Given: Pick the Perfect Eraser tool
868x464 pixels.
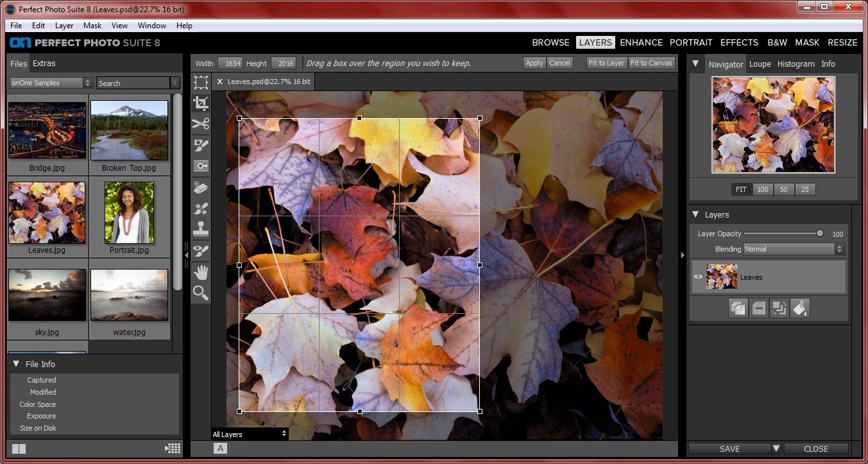Looking at the screenshot, I should click(201, 187).
